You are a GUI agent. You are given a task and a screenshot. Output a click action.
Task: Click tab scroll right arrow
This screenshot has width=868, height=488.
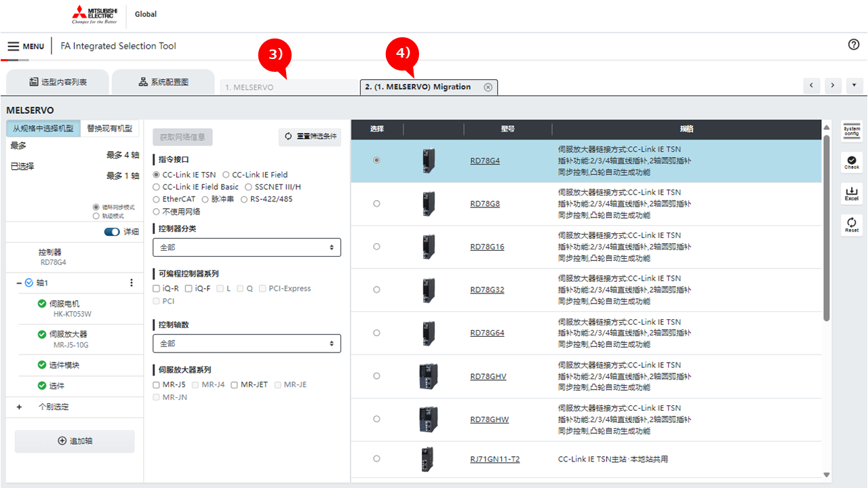833,85
